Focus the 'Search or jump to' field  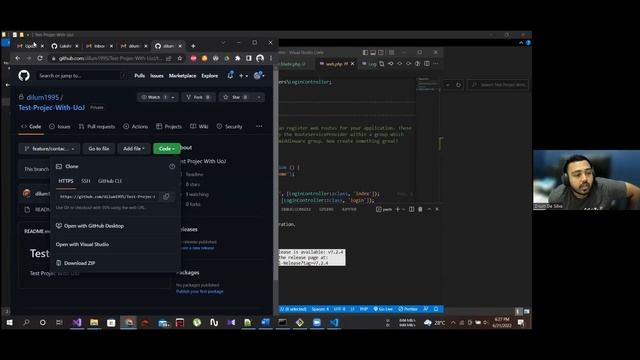click(x=82, y=76)
